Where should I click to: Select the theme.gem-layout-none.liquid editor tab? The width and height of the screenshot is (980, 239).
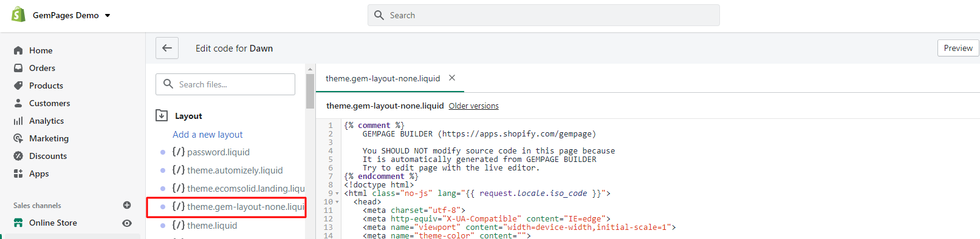(x=383, y=78)
